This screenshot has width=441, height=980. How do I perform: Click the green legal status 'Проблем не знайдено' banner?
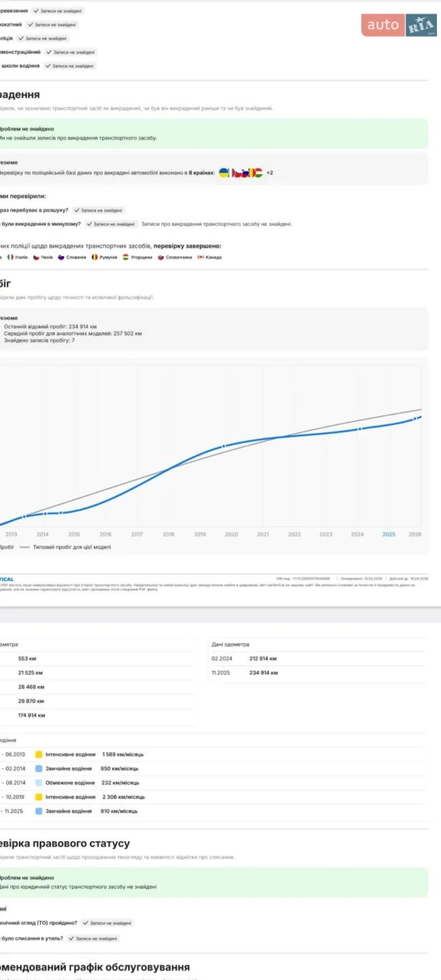tap(214, 883)
